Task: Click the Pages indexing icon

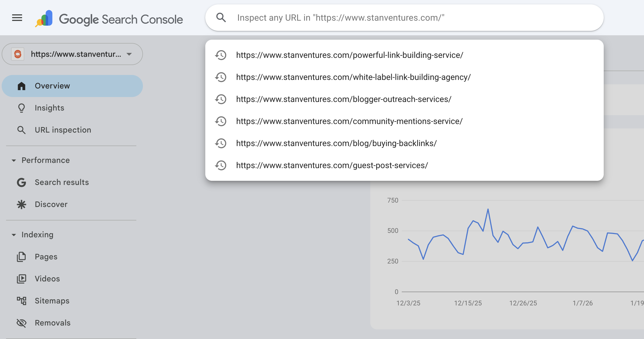Action: pos(22,257)
